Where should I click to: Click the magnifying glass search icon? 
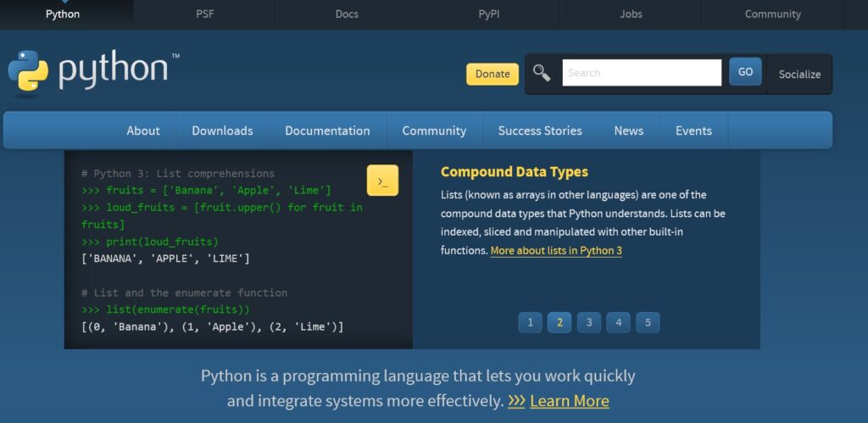[x=542, y=73]
